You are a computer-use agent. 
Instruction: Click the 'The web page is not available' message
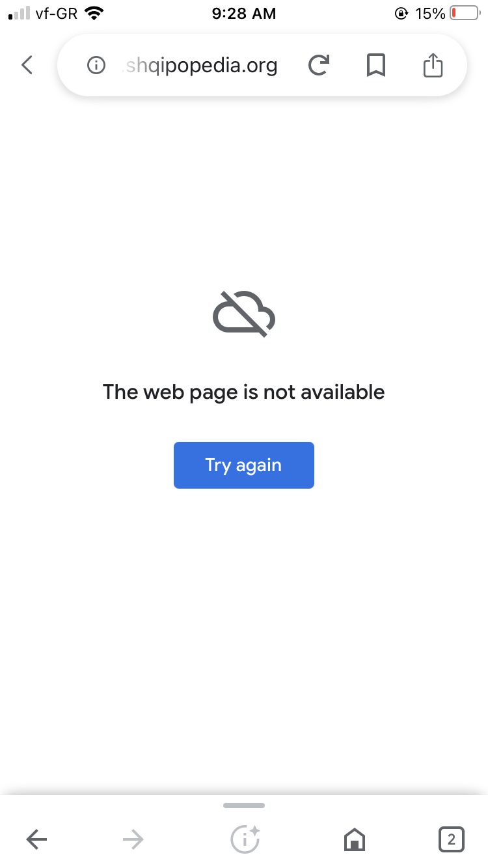point(244,392)
